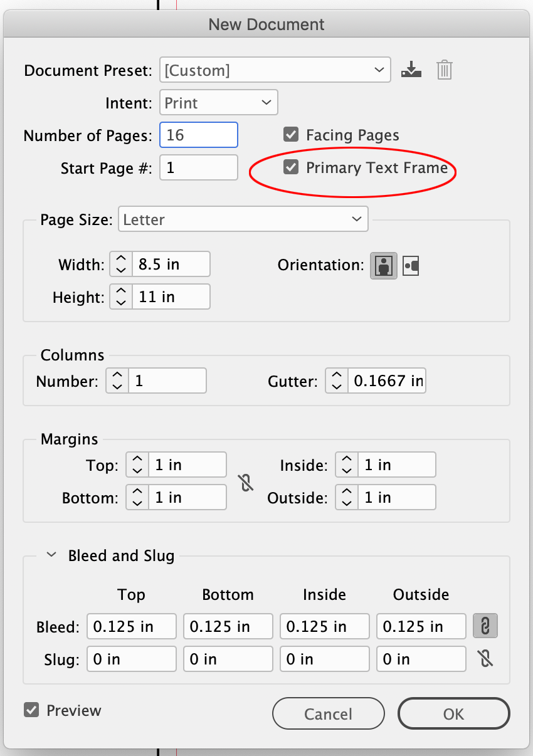Open the Intent dropdown
This screenshot has width=533, height=756.
coord(218,102)
